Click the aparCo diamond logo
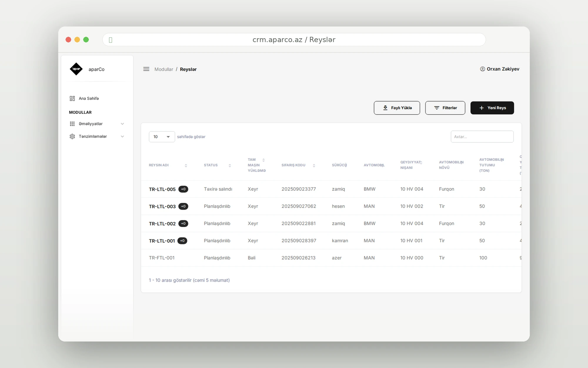Image resolution: width=588 pixels, height=368 pixels. (76, 69)
